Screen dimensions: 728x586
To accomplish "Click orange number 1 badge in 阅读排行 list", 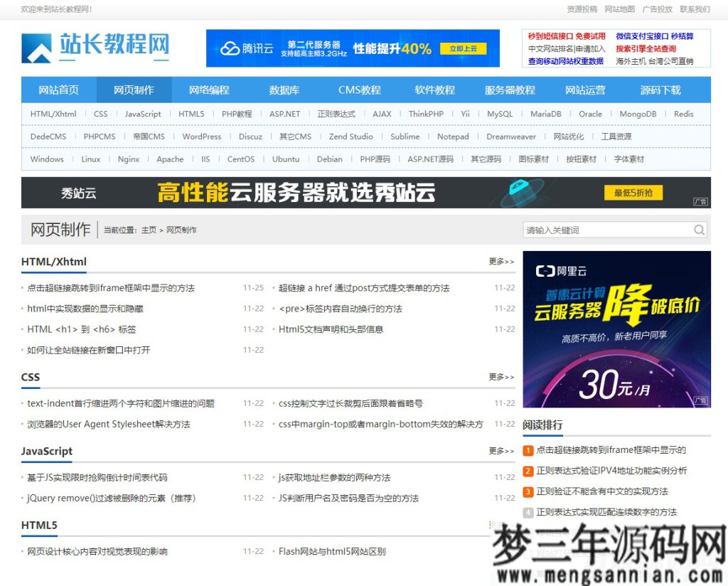I will click(x=527, y=450).
